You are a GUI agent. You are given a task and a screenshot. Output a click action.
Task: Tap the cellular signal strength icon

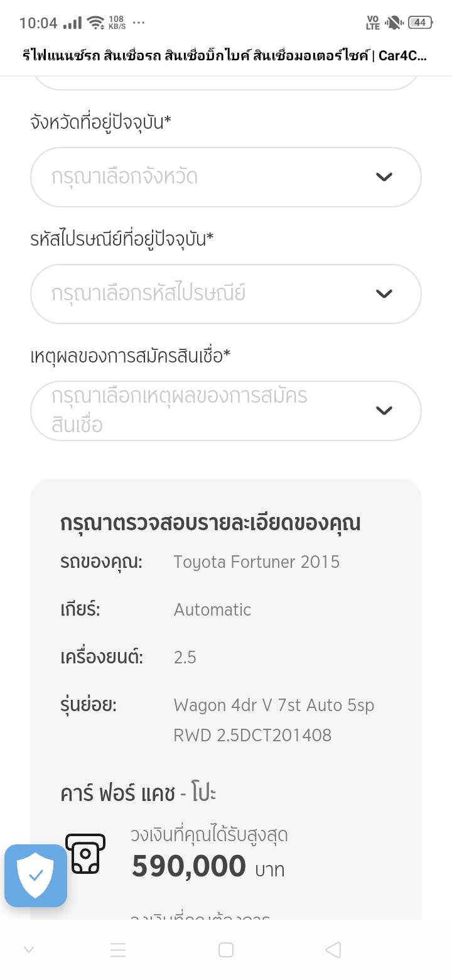[x=72, y=23]
